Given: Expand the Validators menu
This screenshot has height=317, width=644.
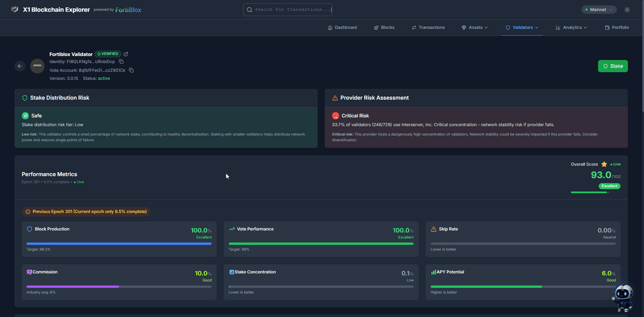Looking at the screenshot, I should point(522,28).
